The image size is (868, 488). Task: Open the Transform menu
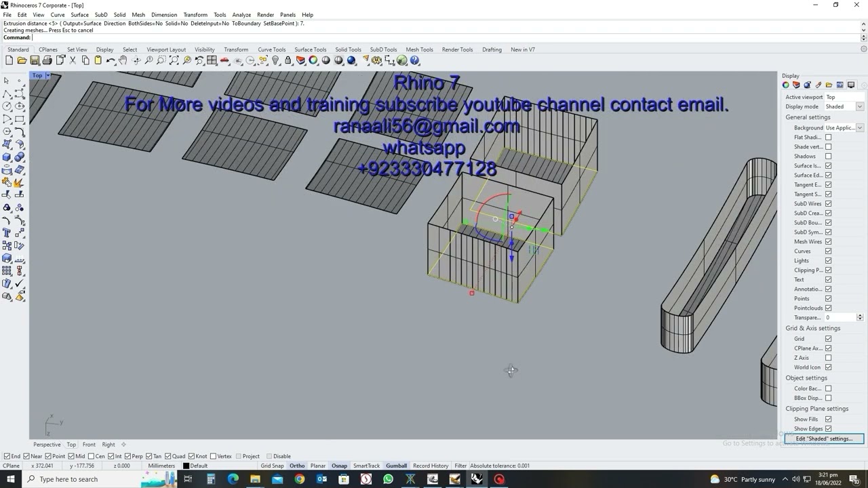[x=195, y=14]
